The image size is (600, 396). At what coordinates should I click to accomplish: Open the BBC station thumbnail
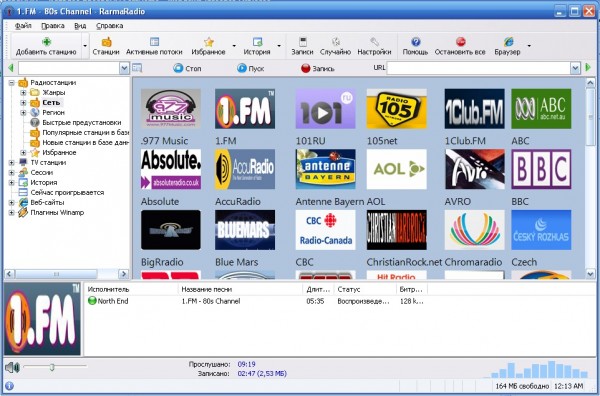[x=541, y=169]
